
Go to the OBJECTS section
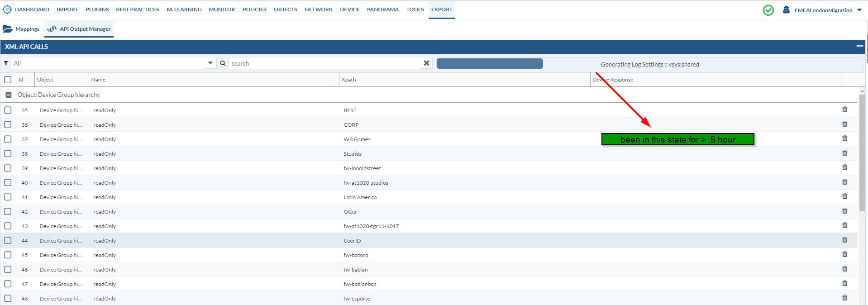286,10
